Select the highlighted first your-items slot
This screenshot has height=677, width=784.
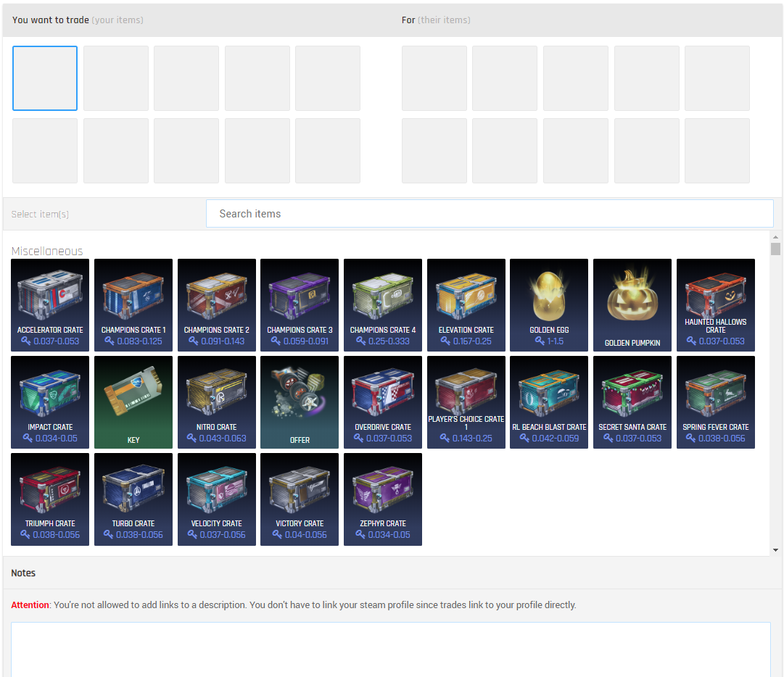[45, 78]
